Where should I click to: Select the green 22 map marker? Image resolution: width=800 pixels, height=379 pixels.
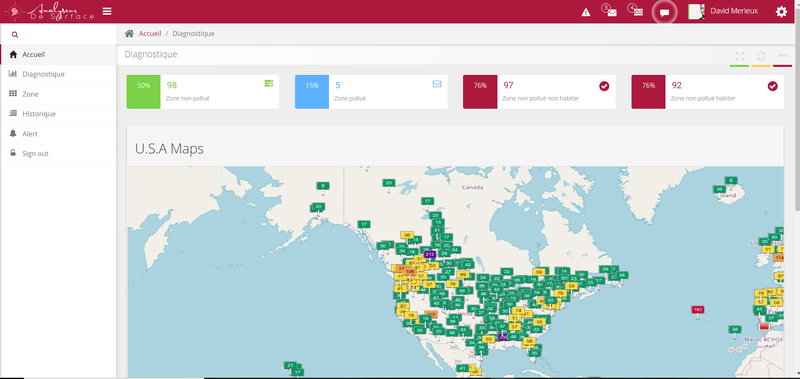[506, 271]
